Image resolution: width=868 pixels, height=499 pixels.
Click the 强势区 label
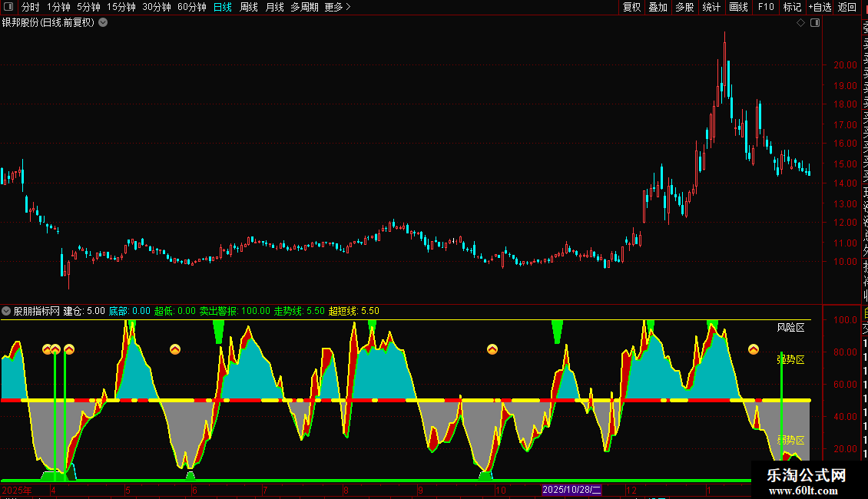[x=790, y=359]
